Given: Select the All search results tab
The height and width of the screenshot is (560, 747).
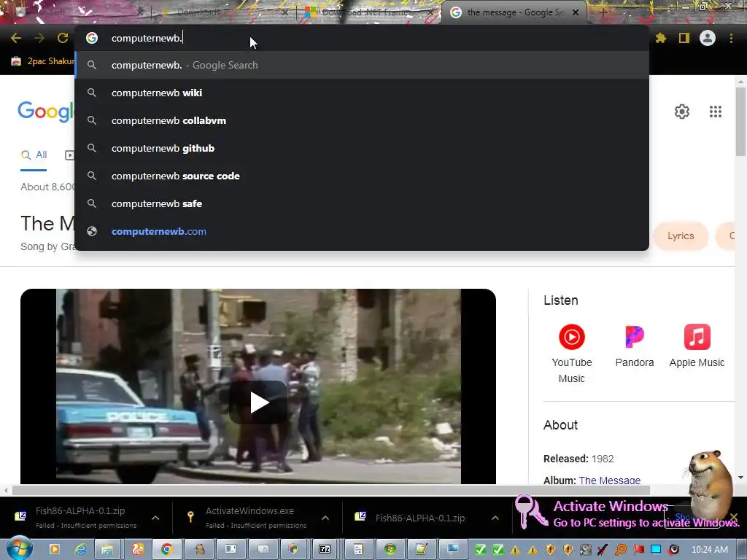Looking at the screenshot, I should coord(34,155).
